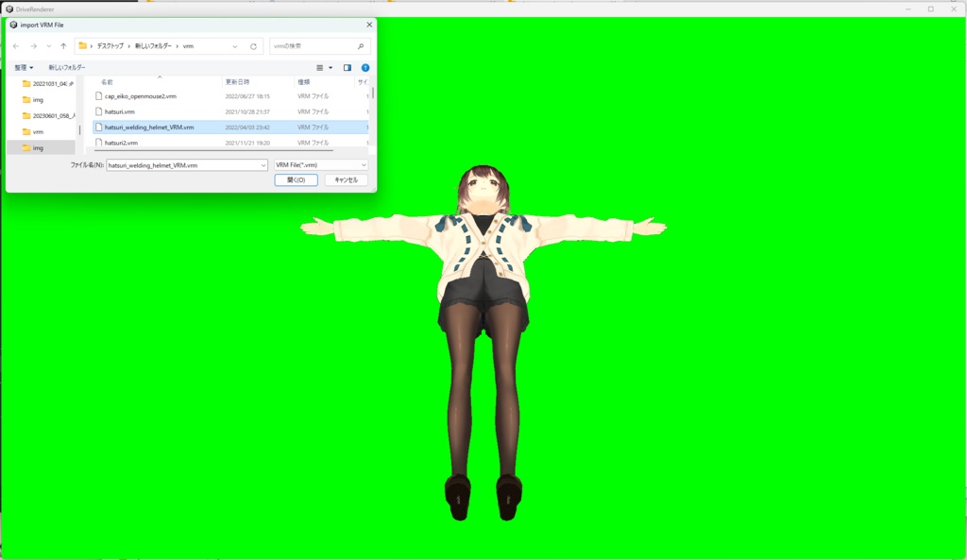The width and height of the screenshot is (967, 560).
Task: Open the Help question mark icon
Action: point(365,67)
